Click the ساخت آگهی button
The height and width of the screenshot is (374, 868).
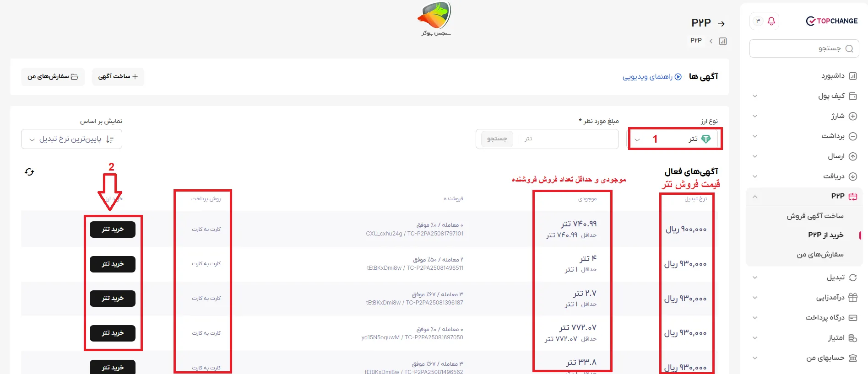pos(118,77)
